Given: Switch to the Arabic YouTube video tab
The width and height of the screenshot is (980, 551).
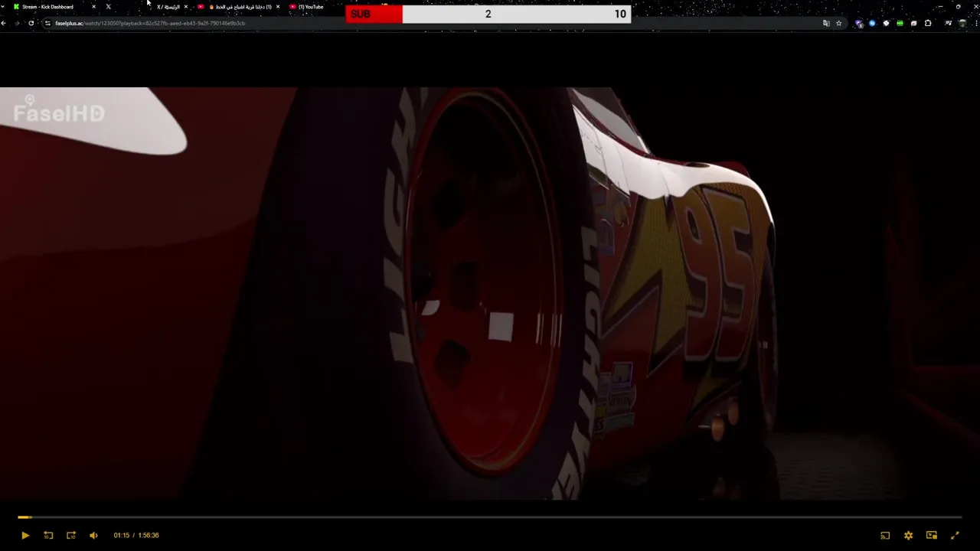Looking at the screenshot, I should [239, 7].
